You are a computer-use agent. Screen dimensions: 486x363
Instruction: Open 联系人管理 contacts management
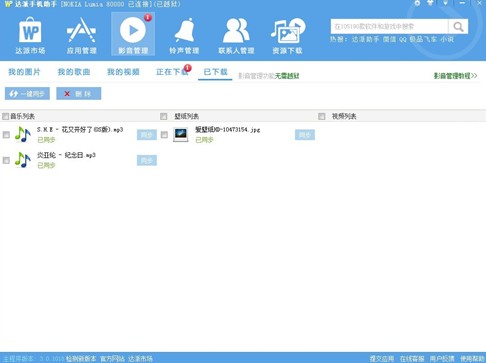pyautogui.click(x=236, y=35)
